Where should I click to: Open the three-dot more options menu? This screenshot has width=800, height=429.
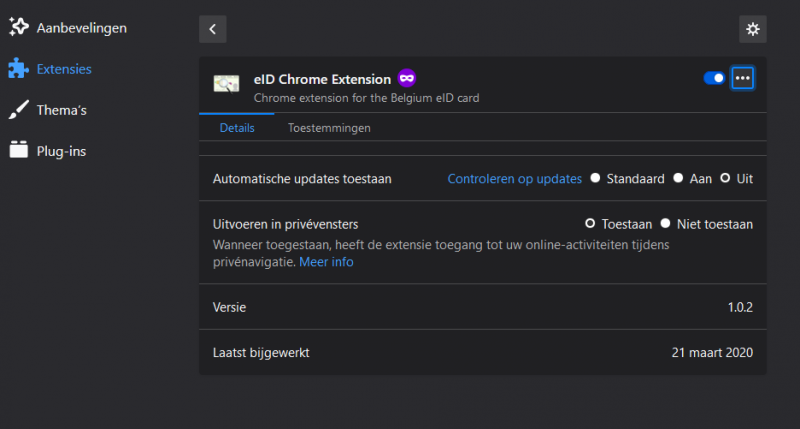(x=742, y=78)
